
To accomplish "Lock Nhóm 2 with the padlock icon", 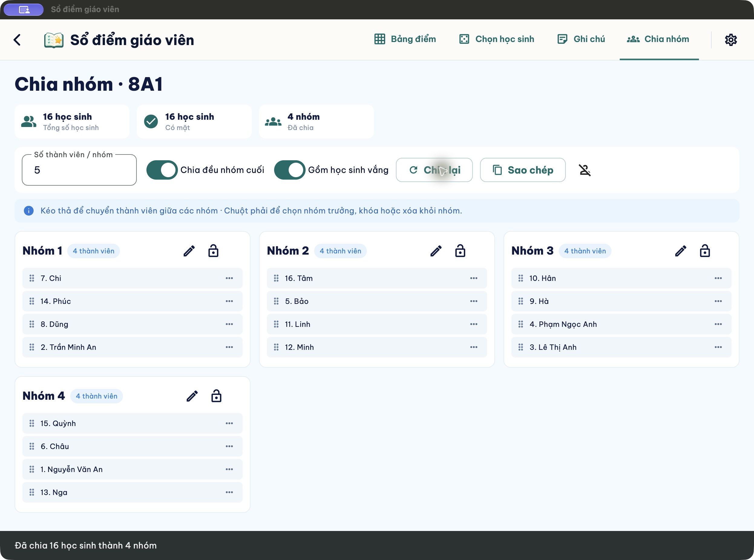I will click(x=460, y=251).
